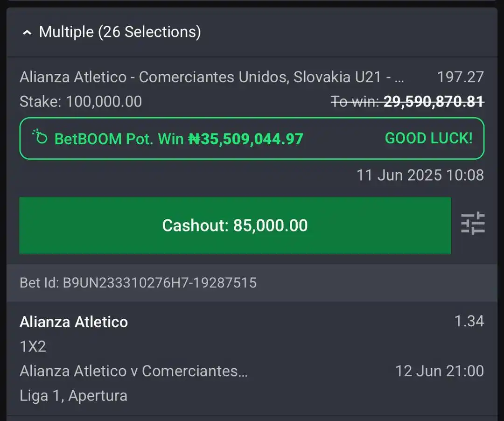Click the 1X2 market label
This screenshot has width=504, height=421.
click(x=33, y=346)
